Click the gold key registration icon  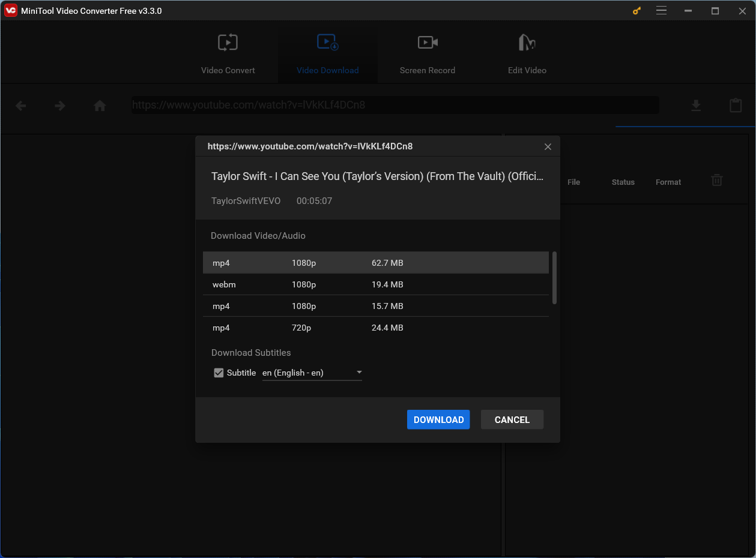(x=636, y=11)
